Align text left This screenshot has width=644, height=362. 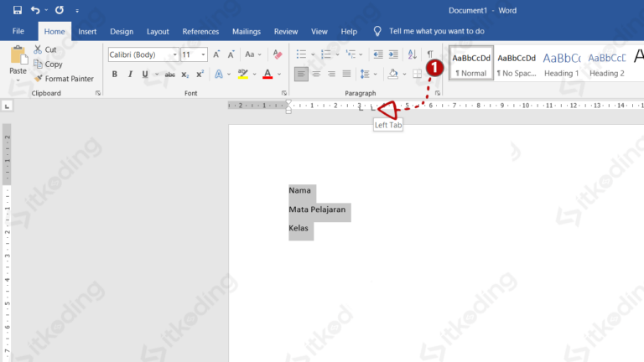click(x=301, y=74)
